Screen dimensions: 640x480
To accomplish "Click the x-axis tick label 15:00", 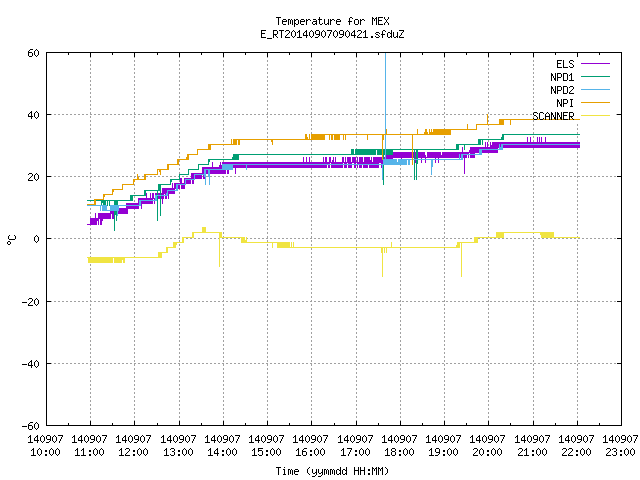I will point(267,452).
